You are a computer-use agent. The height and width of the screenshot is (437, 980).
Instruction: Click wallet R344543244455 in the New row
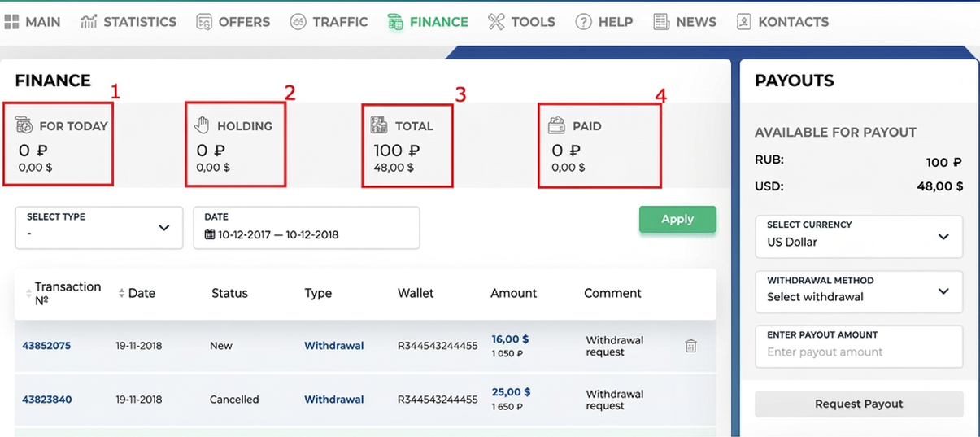pyautogui.click(x=438, y=346)
